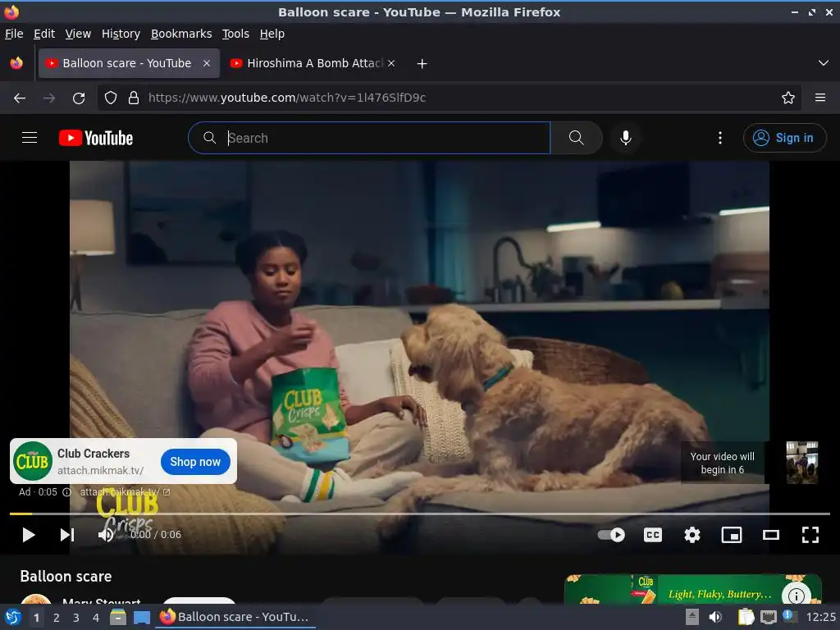Turn on closed captions
The height and width of the screenshot is (630, 840).
click(x=652, y=535)
